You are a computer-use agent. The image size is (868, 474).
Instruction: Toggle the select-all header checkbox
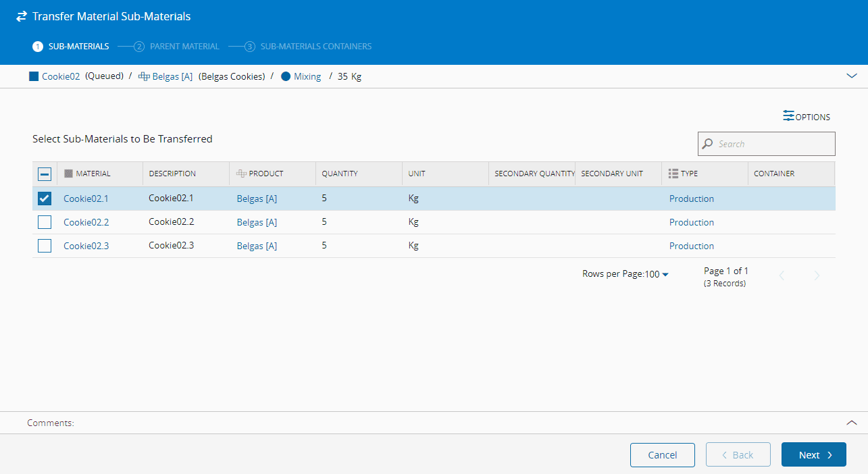pyautogui.click(x=45, y=174)
